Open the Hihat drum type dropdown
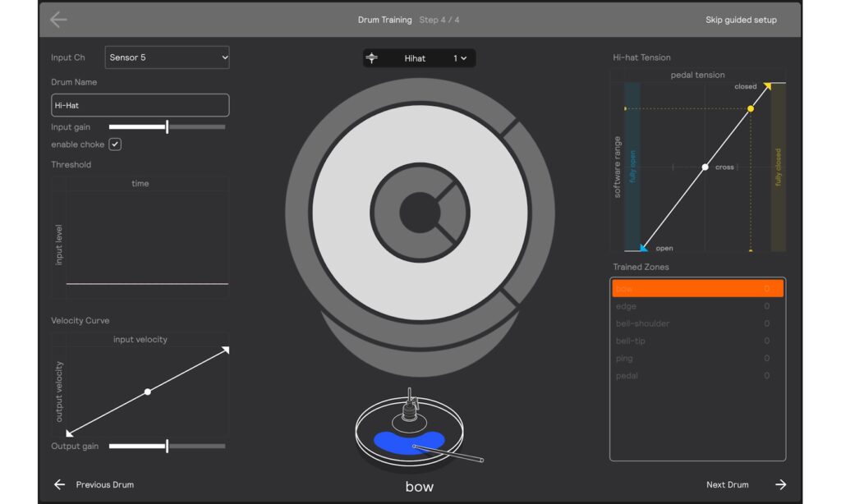The width and height of the screenshot is (841, 504). pos(415,58)
